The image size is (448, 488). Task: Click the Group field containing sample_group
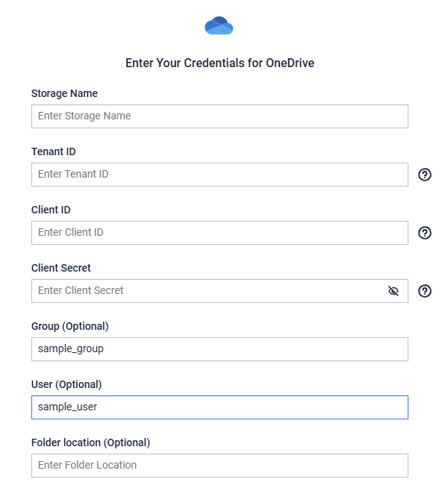click(x=220, y=349)
